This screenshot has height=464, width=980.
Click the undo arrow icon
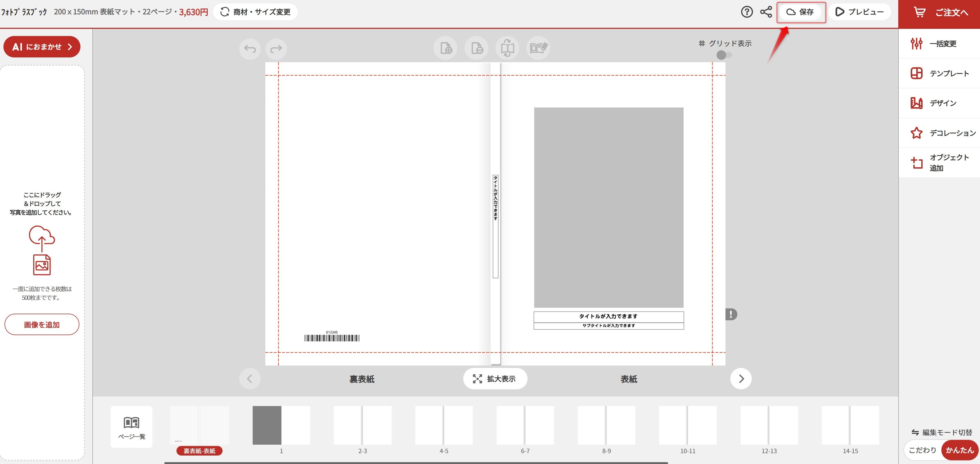(250, 49)
